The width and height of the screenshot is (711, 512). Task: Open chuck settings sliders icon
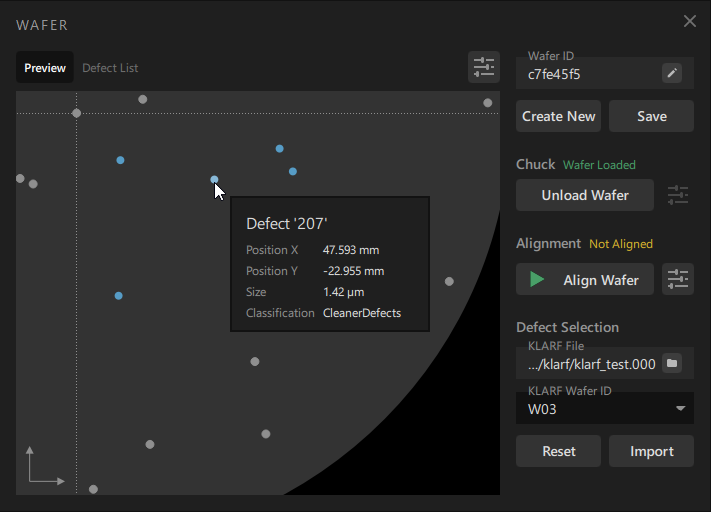(x=678, y=195)
